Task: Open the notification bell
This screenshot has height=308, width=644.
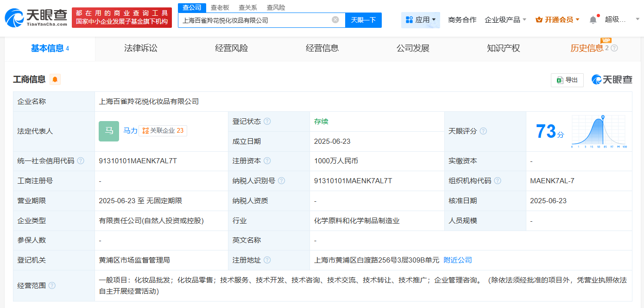Action: pos(593,19)
